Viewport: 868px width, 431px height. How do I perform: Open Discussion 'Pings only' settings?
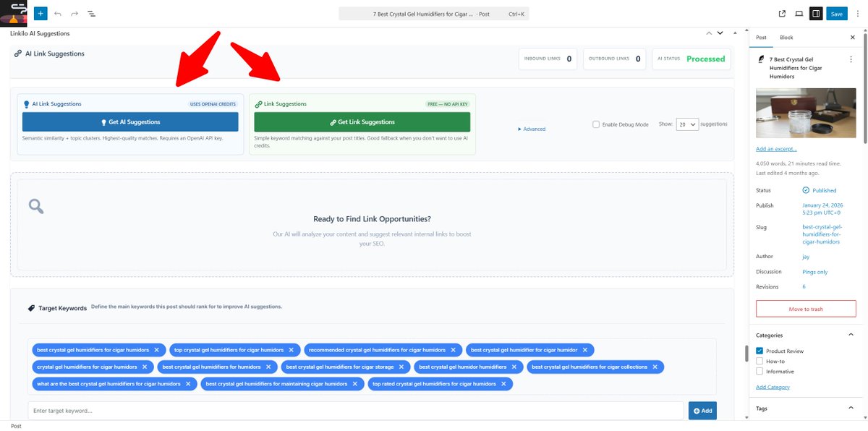pyautogui.click(x=815, y=272)
